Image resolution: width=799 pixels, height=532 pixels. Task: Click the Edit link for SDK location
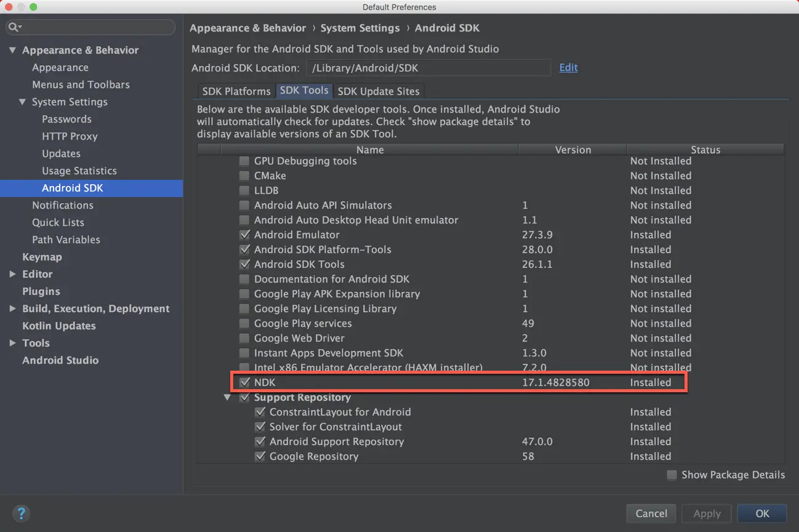point(568,68)
